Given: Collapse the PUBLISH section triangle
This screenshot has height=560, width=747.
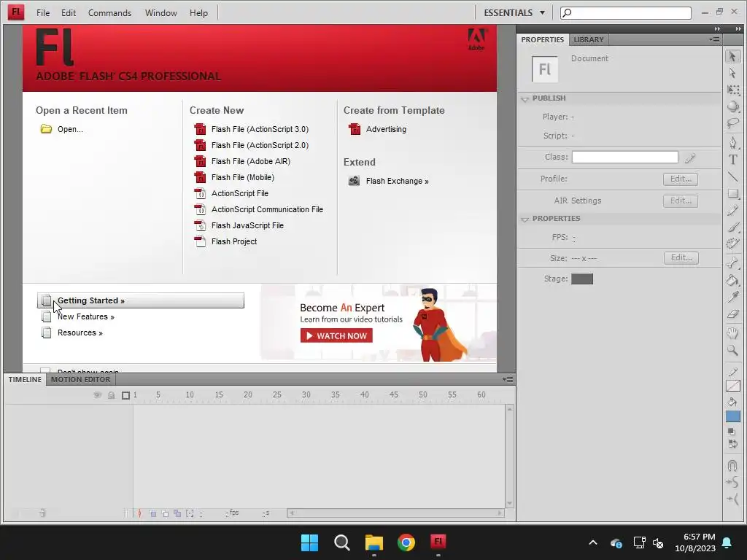Looking at the screenshot, I should pos(525,98).
